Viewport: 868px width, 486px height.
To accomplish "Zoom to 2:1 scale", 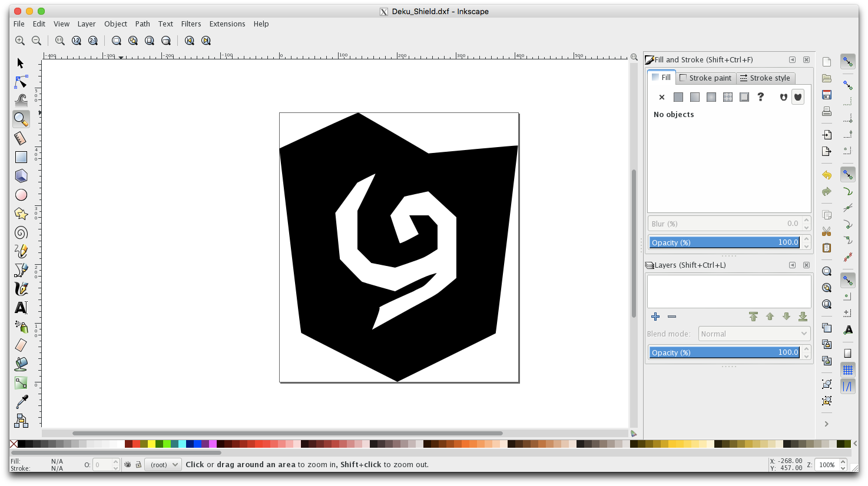I will click(92, 41).
